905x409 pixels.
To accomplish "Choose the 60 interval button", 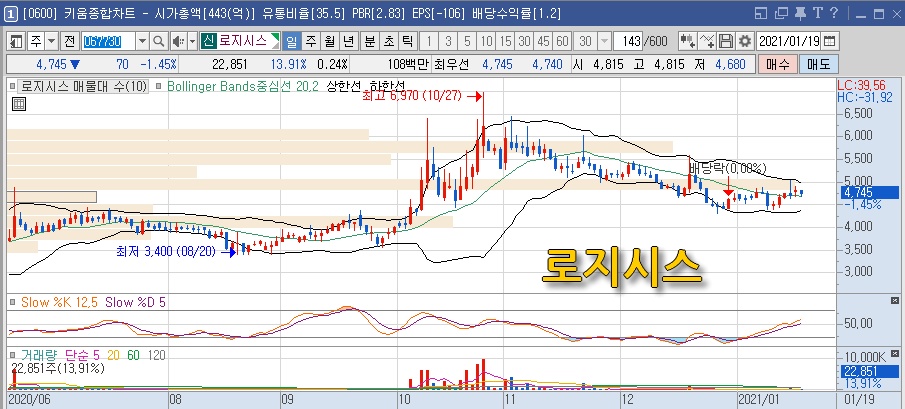I will click(562, 41).
